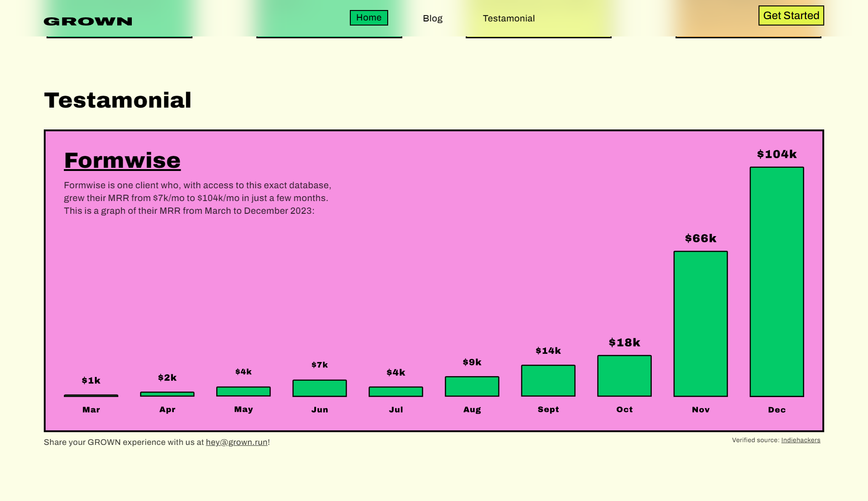Click the May axis label
The height and width of the screenshot is (501, 868).
(x=244, y=409)
